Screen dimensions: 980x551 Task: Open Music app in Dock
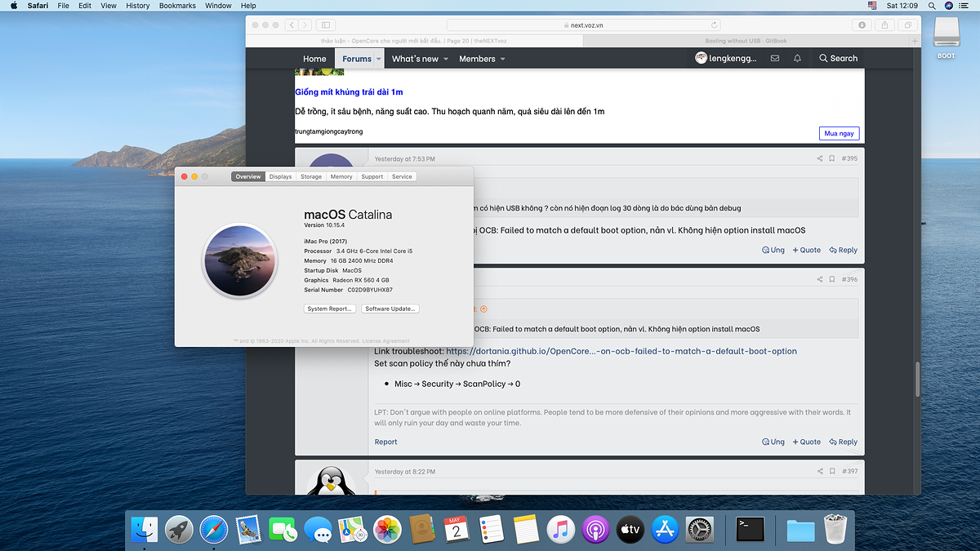pos(560,530)
